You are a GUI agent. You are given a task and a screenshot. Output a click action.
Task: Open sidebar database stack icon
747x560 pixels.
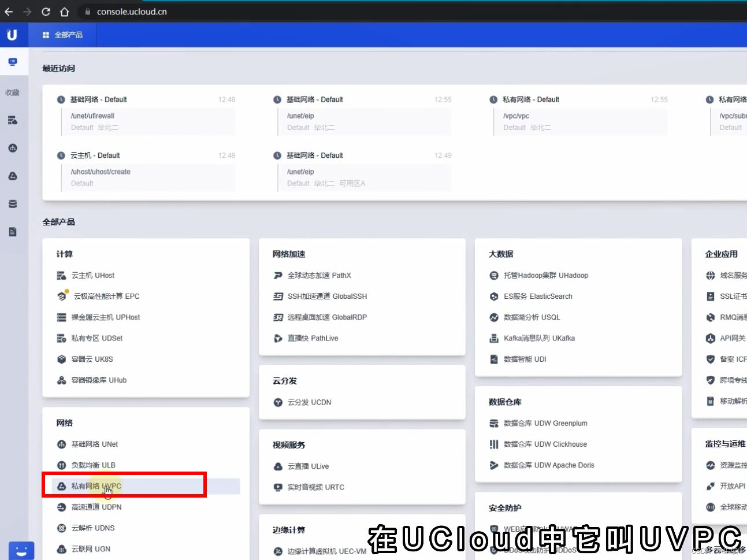point(13,204)
